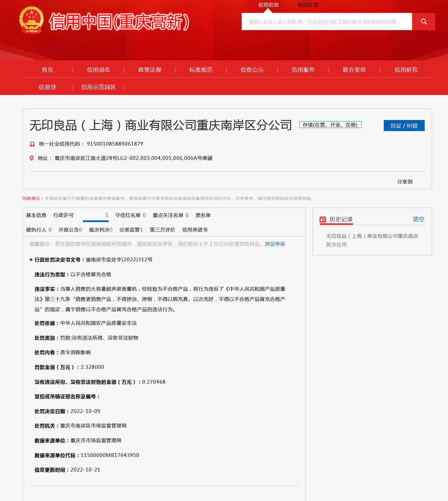Viewport: 448px width, 501px height.
Task: Click the red location pin icon
Action: 32,158
